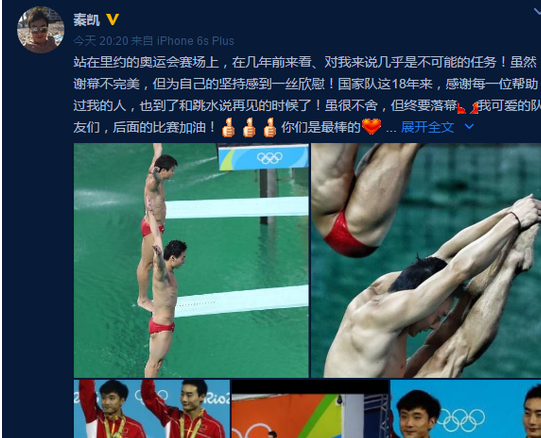The image size is (541, 438).
Task: Click the second red flag emoji
Action: (x=474, y=108)
